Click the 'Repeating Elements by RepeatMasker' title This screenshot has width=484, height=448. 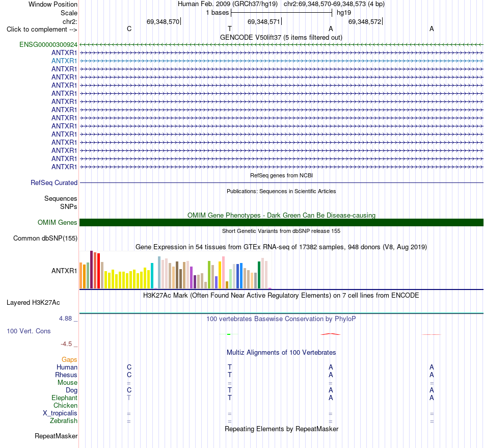tap(281, 429)
